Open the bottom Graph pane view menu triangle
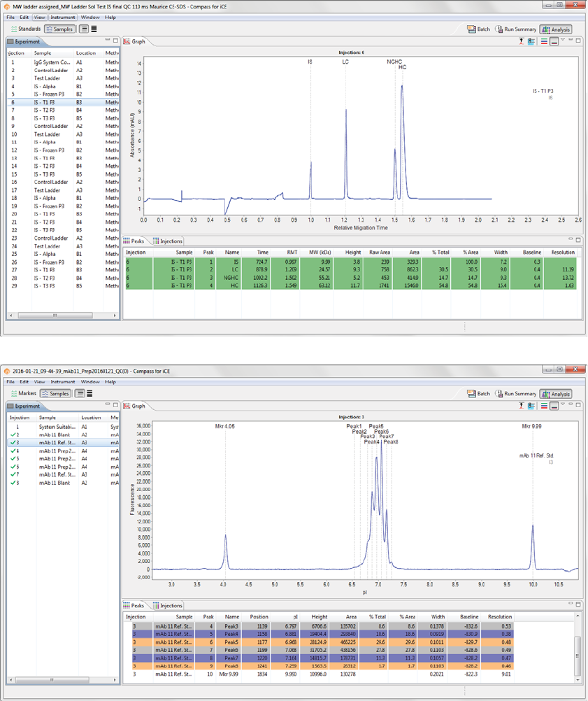588x701 pixels. (x=563, y=404)
